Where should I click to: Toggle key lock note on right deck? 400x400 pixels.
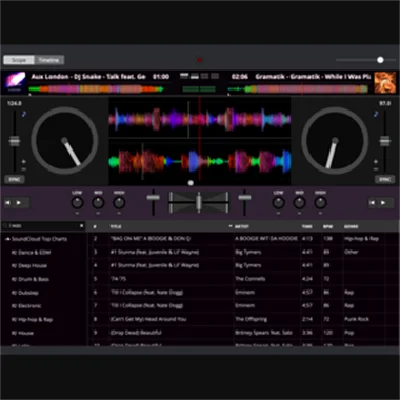pyautogui.click(x=376, y=114)
